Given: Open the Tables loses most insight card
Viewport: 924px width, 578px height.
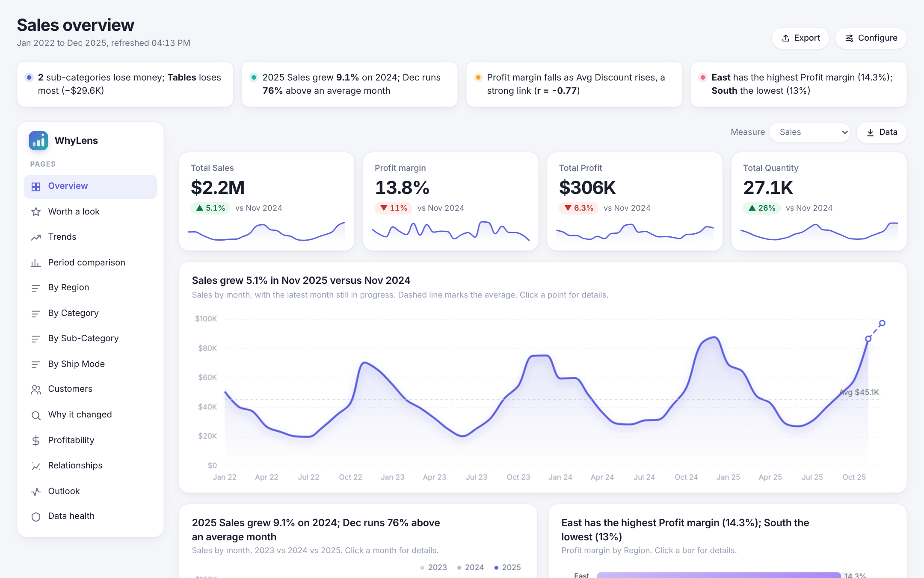Looking at the screenshot, I should (x=125, y=84).
